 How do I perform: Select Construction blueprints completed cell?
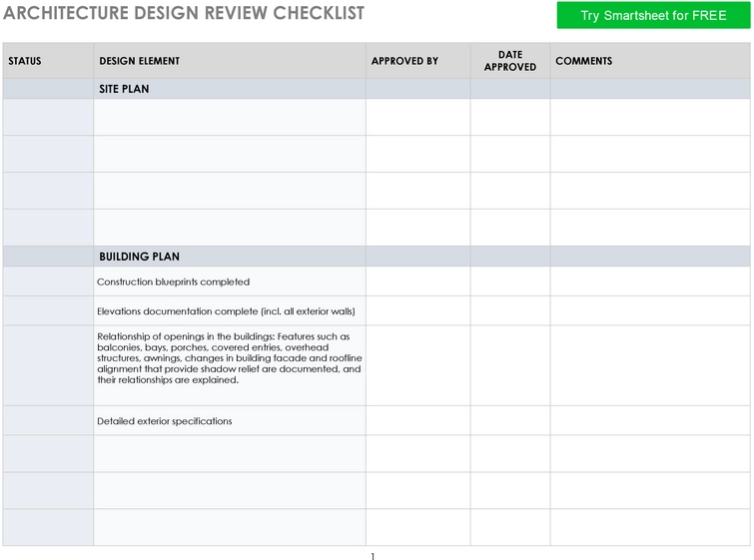click(x=230, y=281)
